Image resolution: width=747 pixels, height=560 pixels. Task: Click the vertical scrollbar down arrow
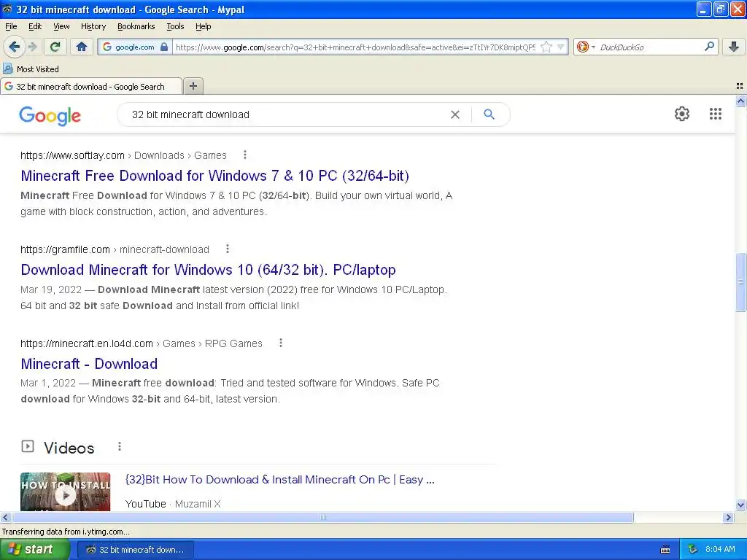click(x=740, y=505)
